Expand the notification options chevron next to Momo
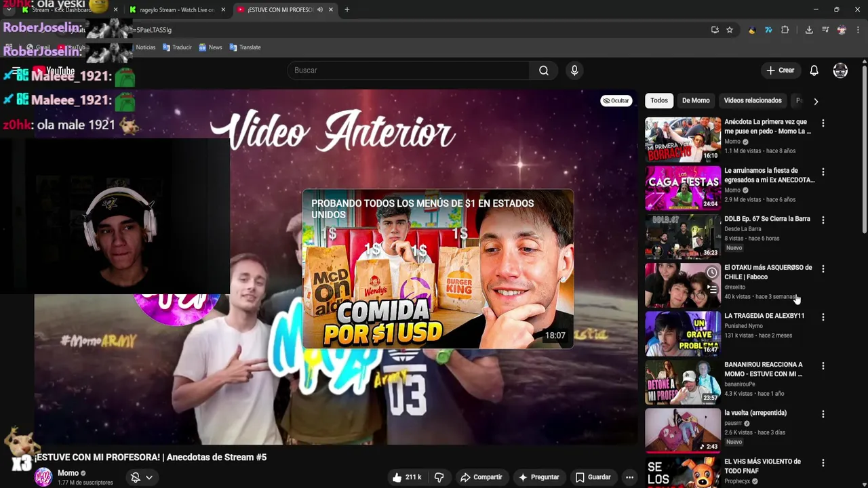This screenshot has width=868, height=488. (x=149, y=477)
